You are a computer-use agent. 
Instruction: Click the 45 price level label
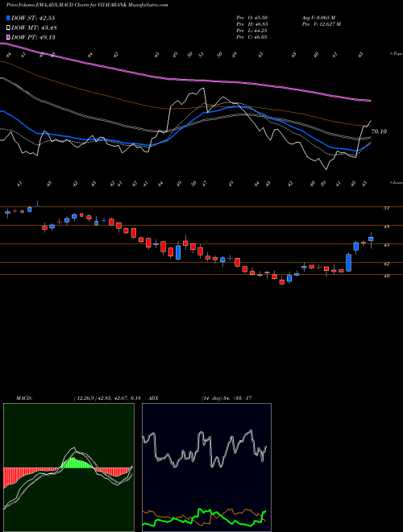pos(386,245)
